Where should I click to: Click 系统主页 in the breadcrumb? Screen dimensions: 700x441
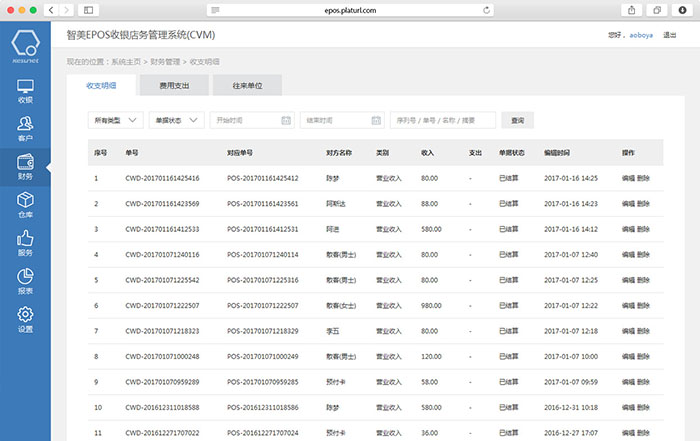click(126, 62)
